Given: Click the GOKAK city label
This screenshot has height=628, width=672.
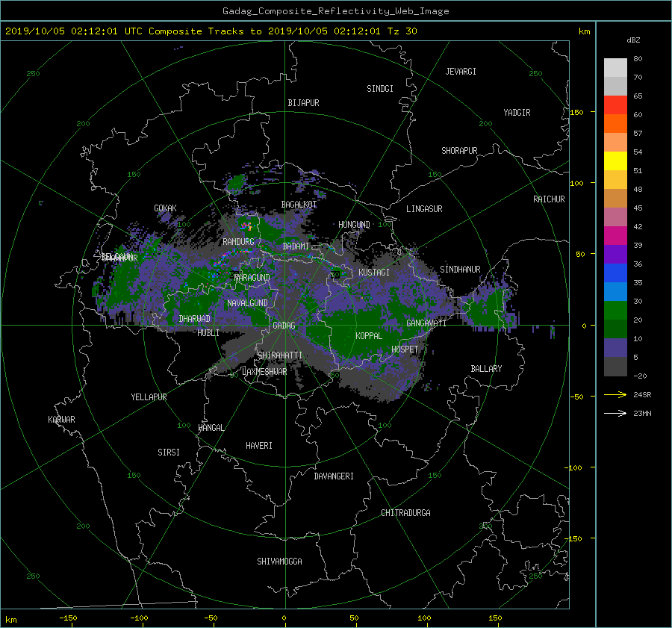Looking at the screenshot, I should pos(165,208).
